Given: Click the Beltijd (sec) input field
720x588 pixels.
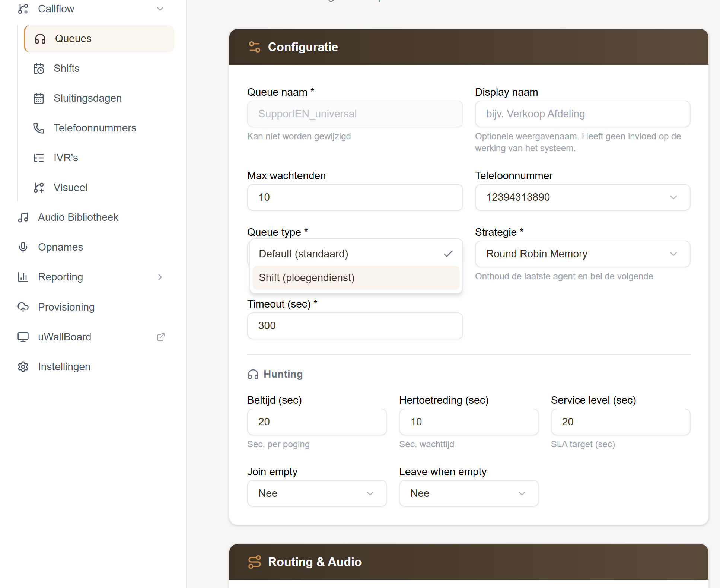Looking at the screenshot, I should pos(317,422).
